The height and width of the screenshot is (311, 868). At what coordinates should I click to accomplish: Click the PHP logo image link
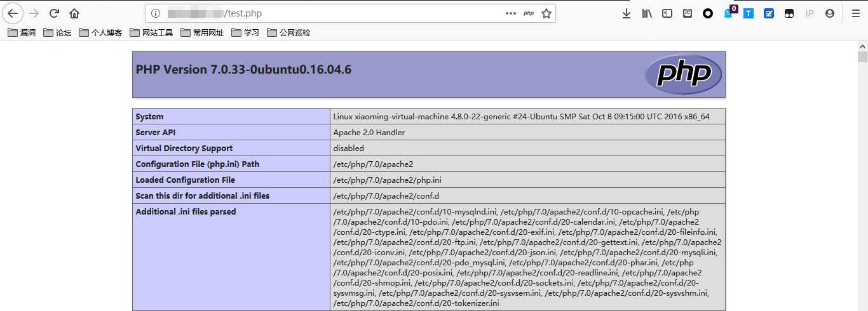[x=683, y=74]
